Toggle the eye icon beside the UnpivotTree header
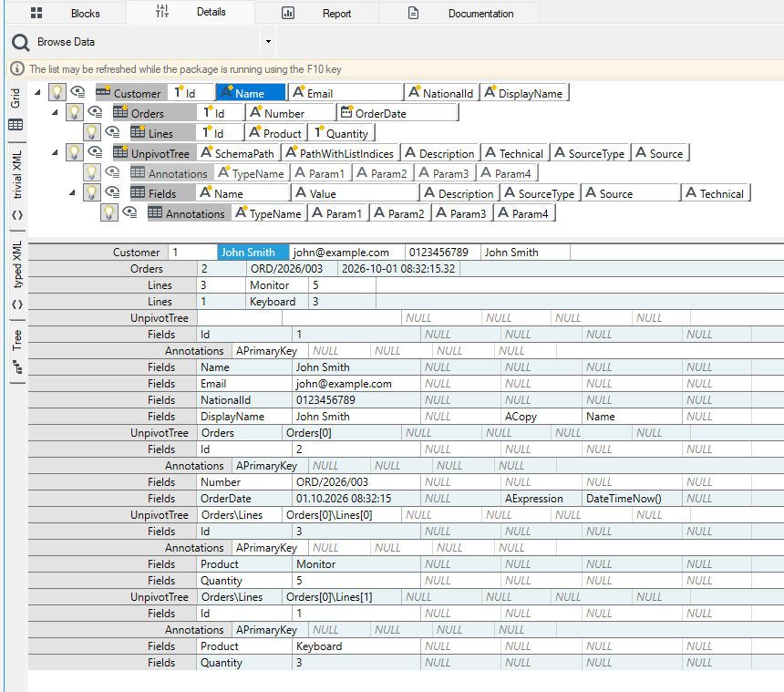The image size is (784, 692). (x=95, y=152)
